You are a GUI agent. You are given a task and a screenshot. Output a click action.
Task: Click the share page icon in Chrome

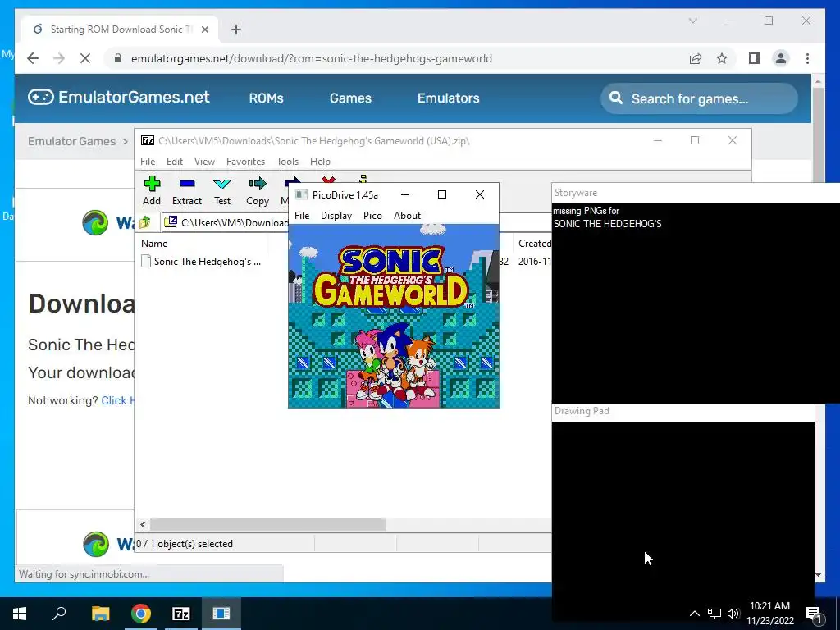click(696, 58)
